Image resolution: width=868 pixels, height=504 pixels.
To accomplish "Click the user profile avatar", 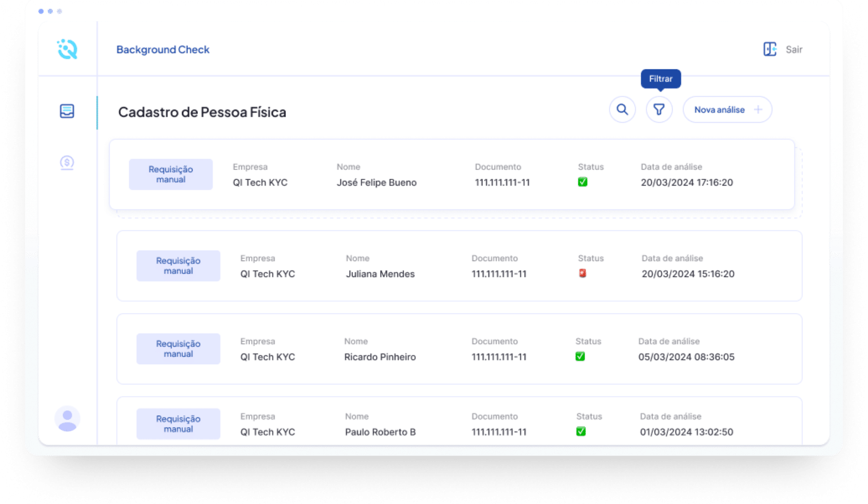I will click(x=67, y=419).
